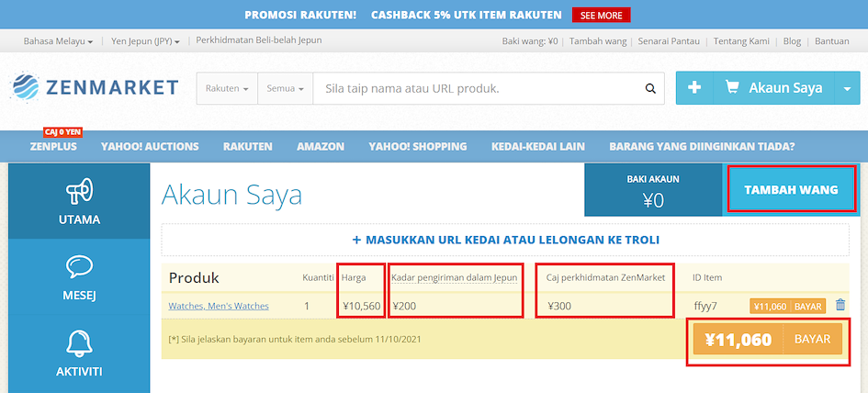
Task: Expand the Akaun Saya dropdown arrow
Action: tap(847, 88)
